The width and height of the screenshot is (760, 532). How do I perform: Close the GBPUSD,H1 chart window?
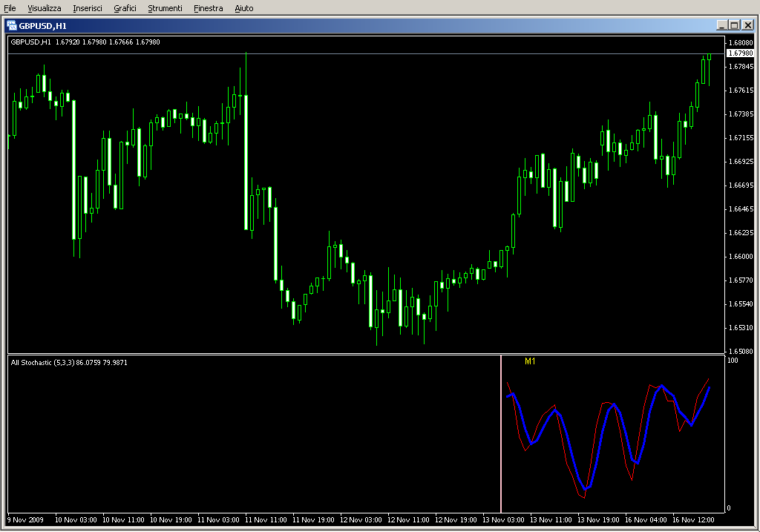click(x=748, y=25)
